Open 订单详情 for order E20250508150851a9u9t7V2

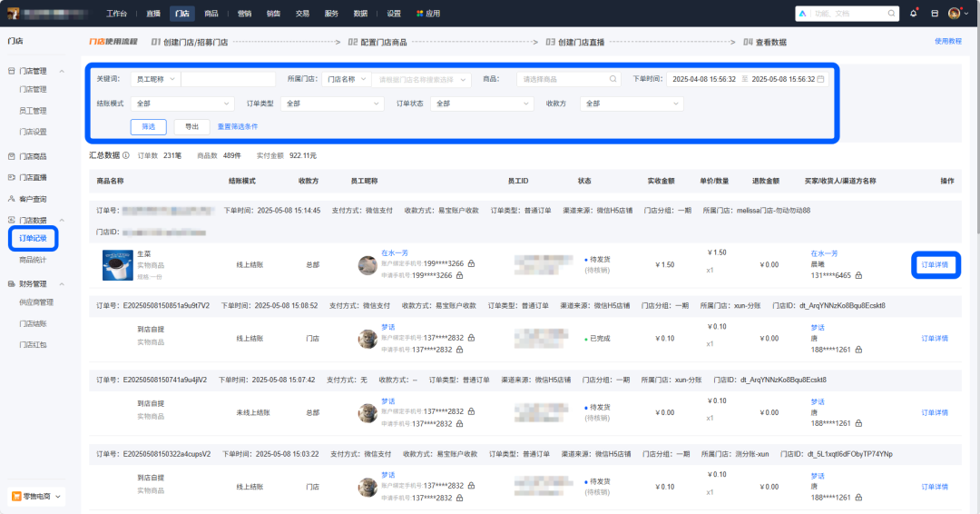[935, 339]
